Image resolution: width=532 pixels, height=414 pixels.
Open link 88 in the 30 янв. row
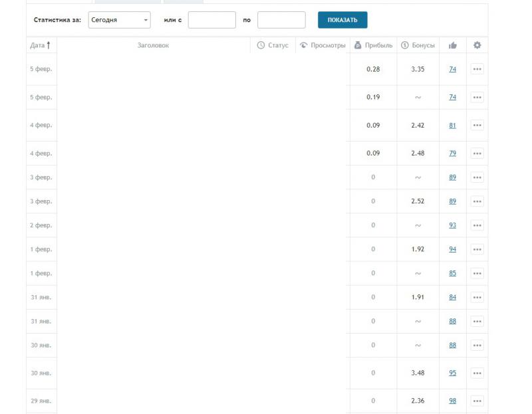click(x=453, y=345)
